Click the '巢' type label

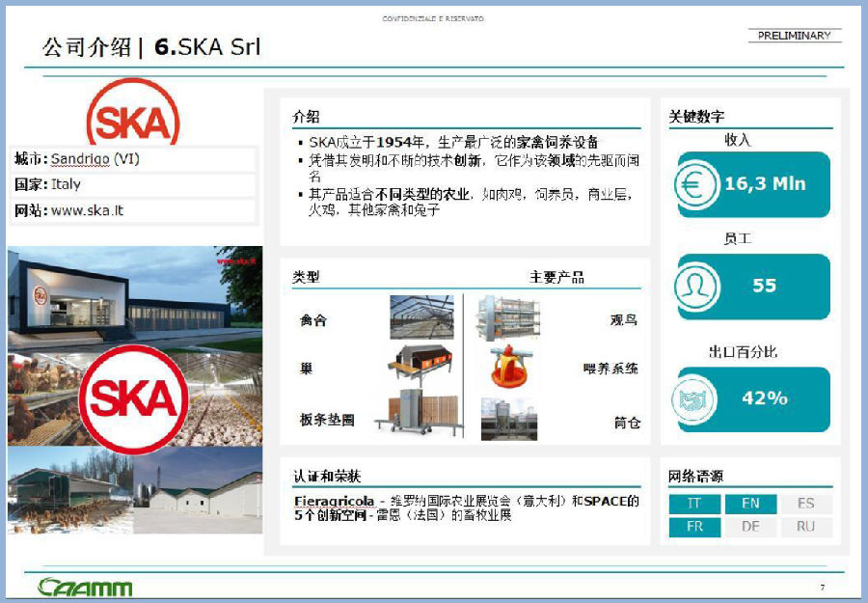coord(306,369)
